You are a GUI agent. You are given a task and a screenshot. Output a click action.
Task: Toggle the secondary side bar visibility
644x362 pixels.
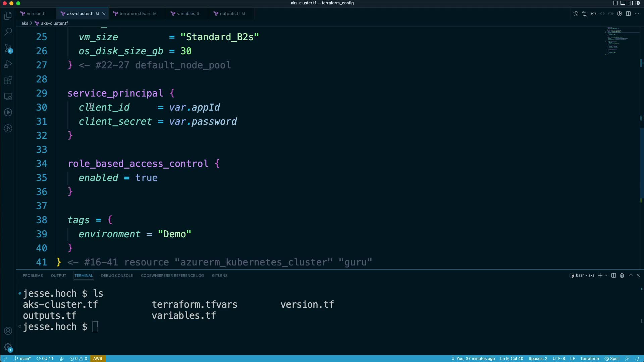[630, 3]
